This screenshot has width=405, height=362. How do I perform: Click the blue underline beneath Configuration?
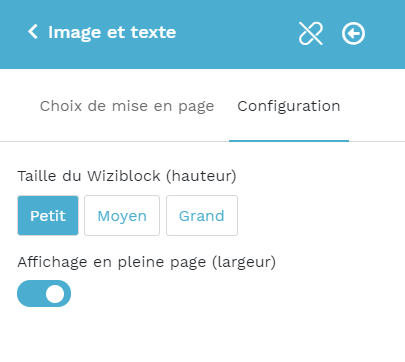(x=289, y=141)
